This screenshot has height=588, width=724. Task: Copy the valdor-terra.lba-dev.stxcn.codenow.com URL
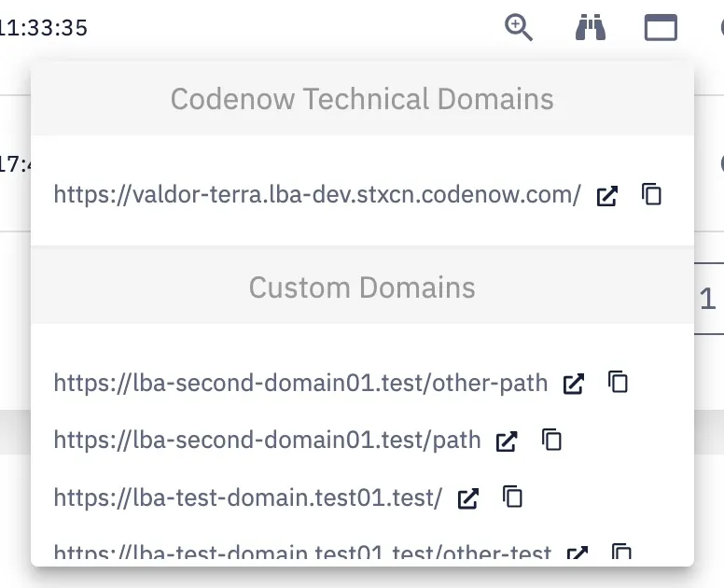point(651,194)
